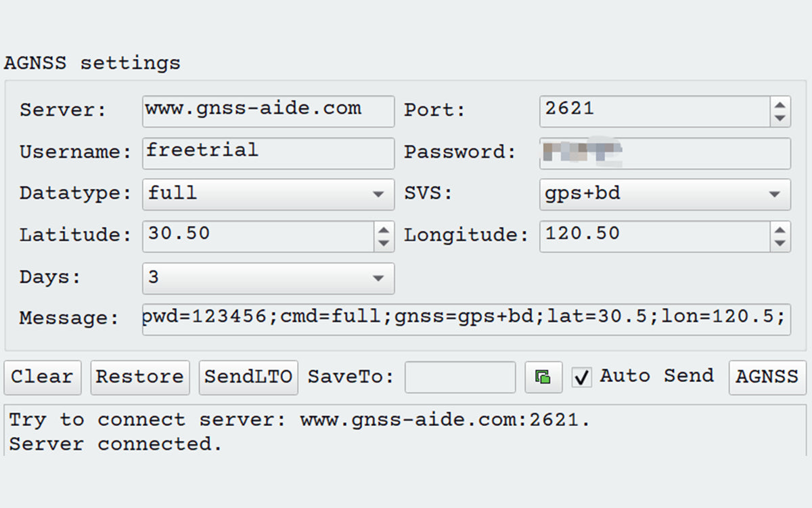This screenshot has height=508, width=812.
Task: Expand the SVS dropdown showing gps+bd
Action: click(664, 194)
